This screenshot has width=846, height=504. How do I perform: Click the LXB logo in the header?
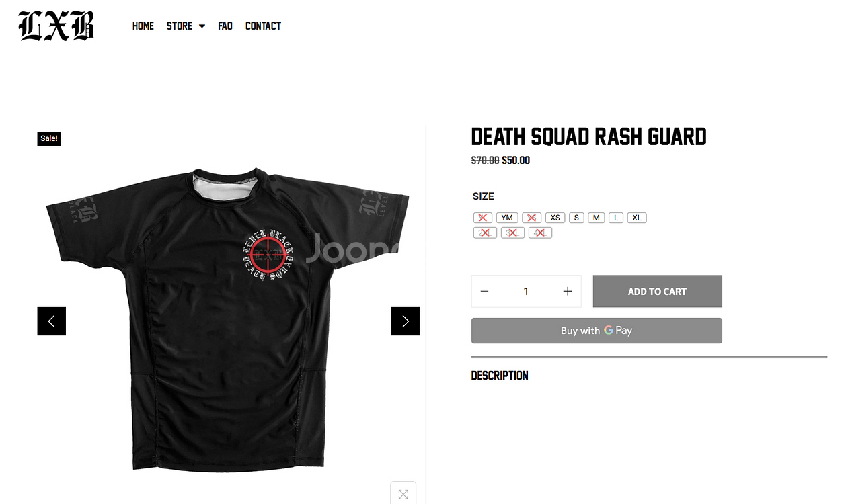56,26
